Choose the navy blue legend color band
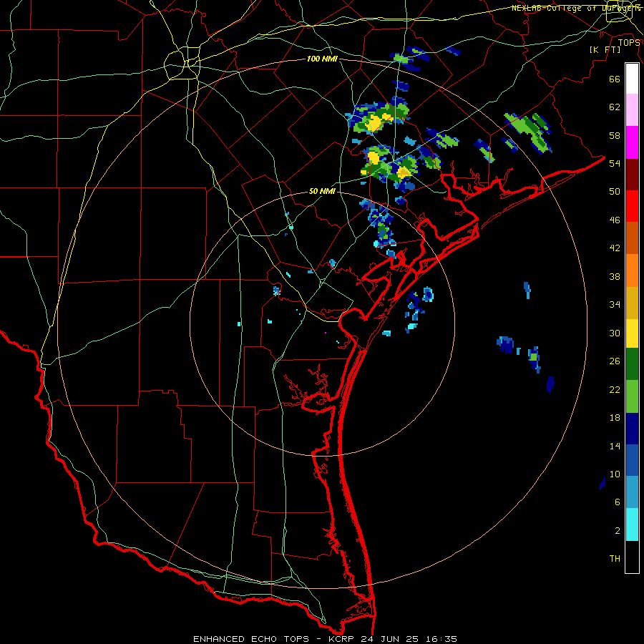 632,429
